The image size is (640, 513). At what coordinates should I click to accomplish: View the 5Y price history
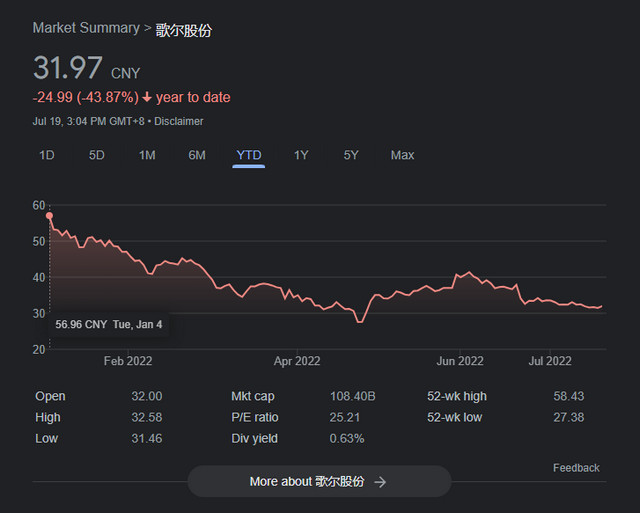(x=351, y=155)
